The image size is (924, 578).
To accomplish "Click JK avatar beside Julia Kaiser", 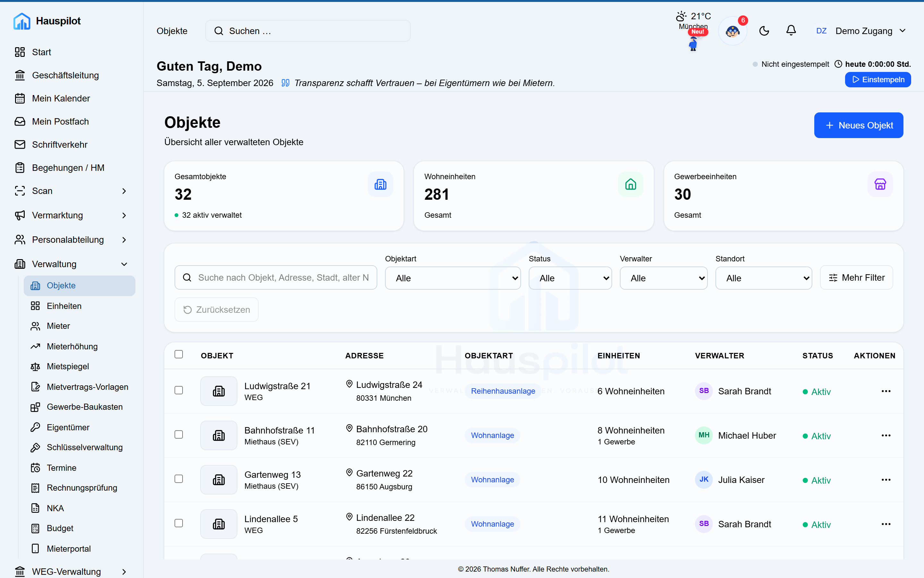I will pos(704,479).
